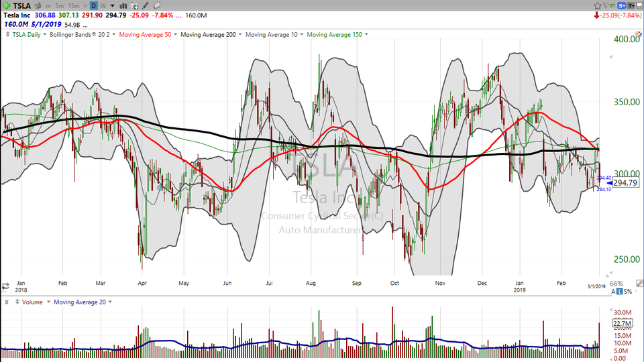Open the blue S dropdown button
Viewport: 644px width, 362px height.
point(621,5)
